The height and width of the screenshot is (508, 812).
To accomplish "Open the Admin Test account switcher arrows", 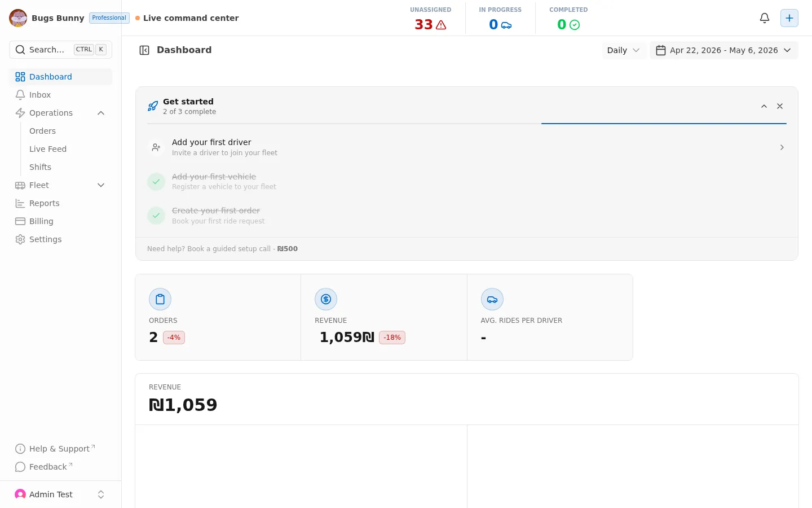I will pyautogui.click(x=101, y=494).
